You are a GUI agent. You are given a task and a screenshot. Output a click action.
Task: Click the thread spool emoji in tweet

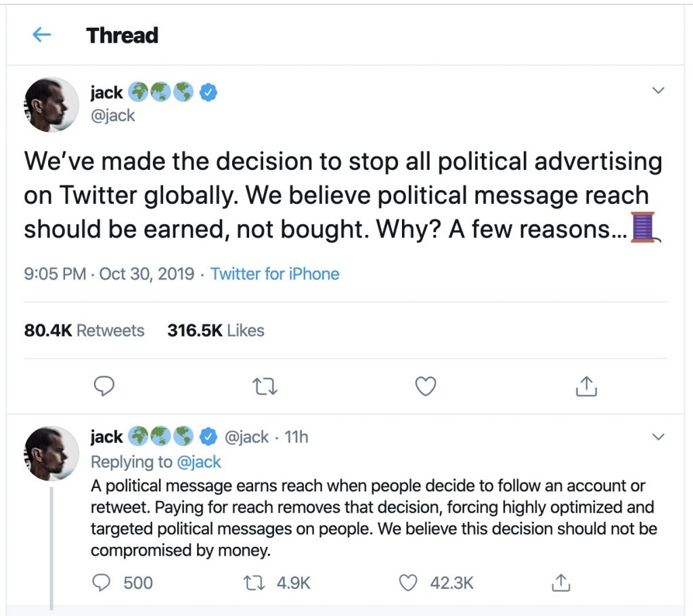(x=645, y=227)
